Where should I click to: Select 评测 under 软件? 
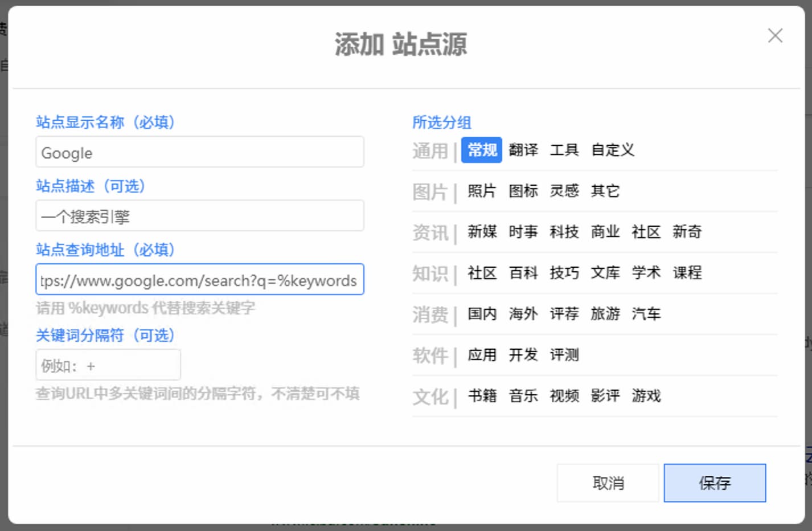564,355
